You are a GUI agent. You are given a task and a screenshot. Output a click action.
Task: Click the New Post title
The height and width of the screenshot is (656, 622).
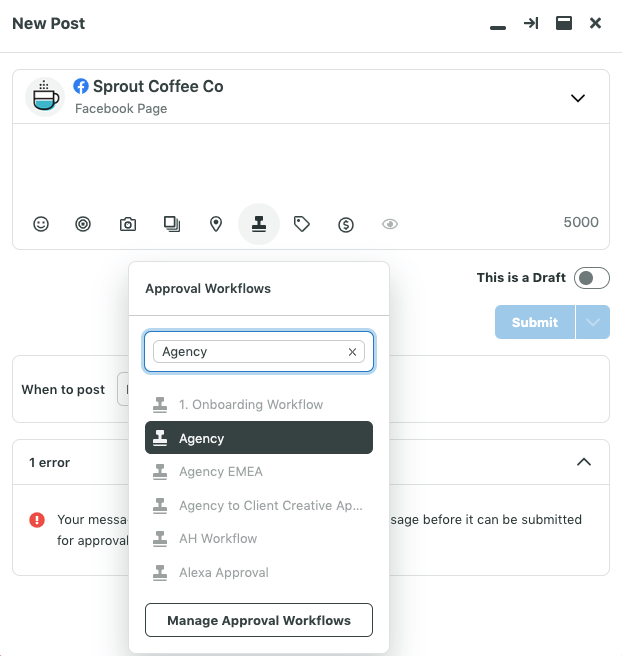[49, 23]
